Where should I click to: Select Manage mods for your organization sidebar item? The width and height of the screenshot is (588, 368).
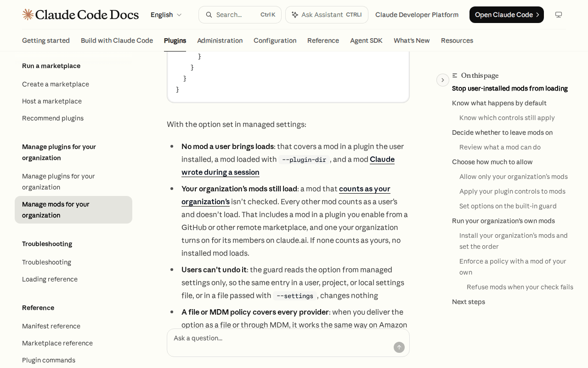coord(73,210)
